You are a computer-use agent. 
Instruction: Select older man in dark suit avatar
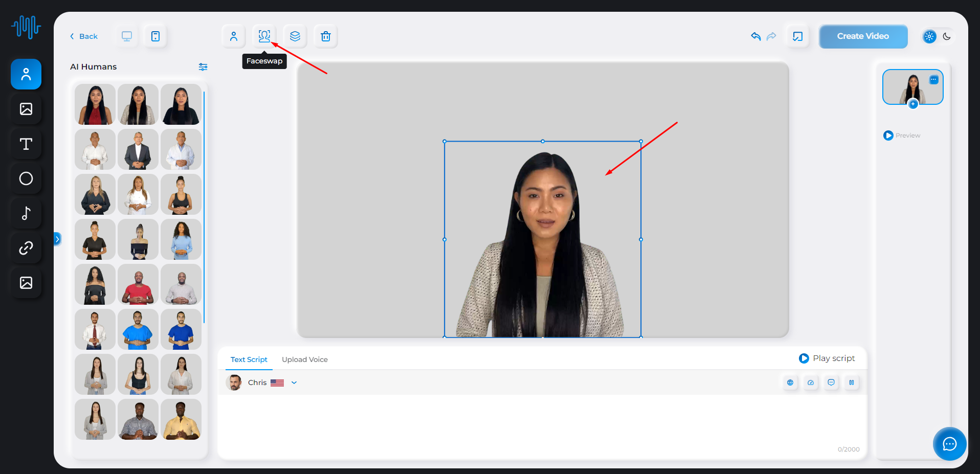[x=138, y=149]
